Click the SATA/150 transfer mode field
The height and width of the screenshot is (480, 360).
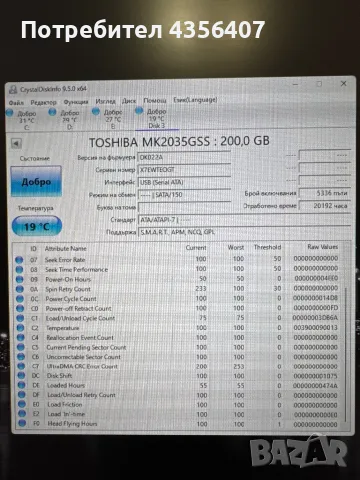pos(184,195)
